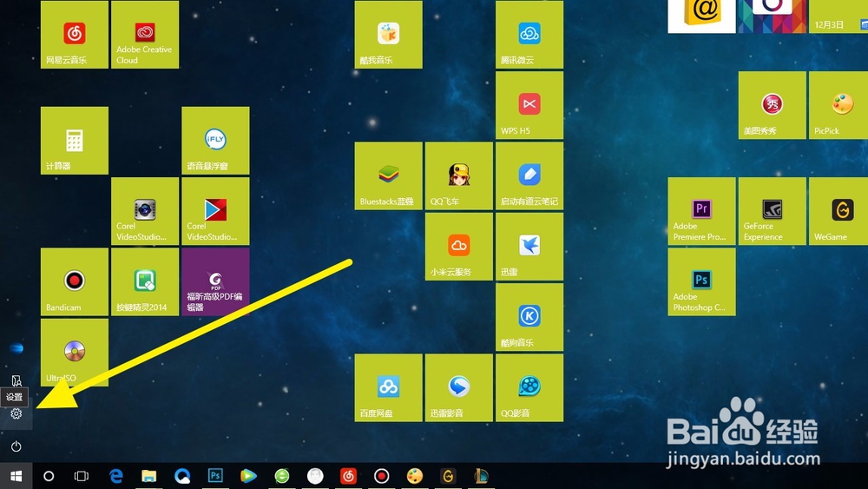Launch the Adobe Premiere Pro tile
The height and width of the screenshot is (489, 868).
[701, 211]
